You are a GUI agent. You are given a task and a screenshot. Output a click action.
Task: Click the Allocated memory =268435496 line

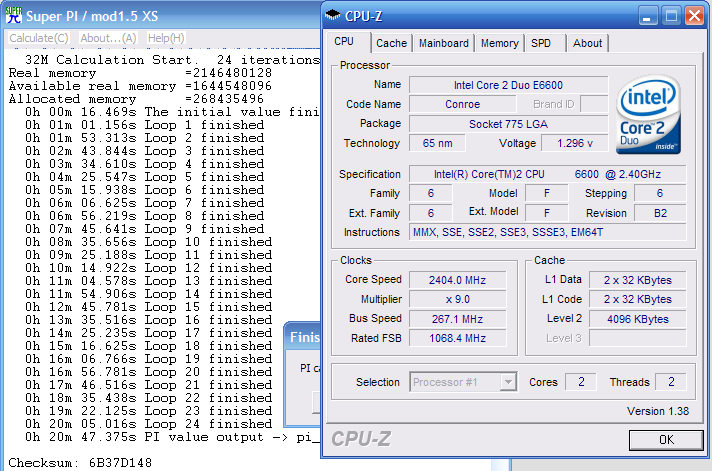[136, 99]
